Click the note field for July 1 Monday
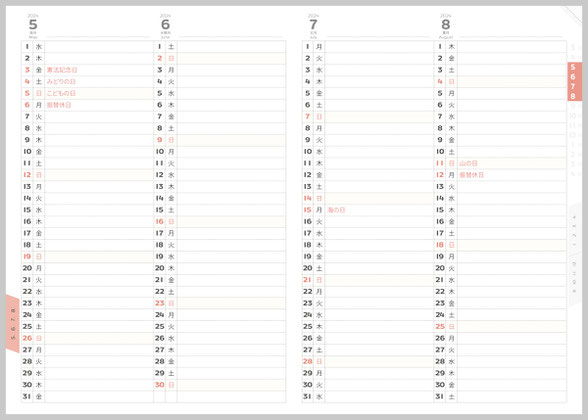This screenshot has height=420, width=588. tap(379, 46)
